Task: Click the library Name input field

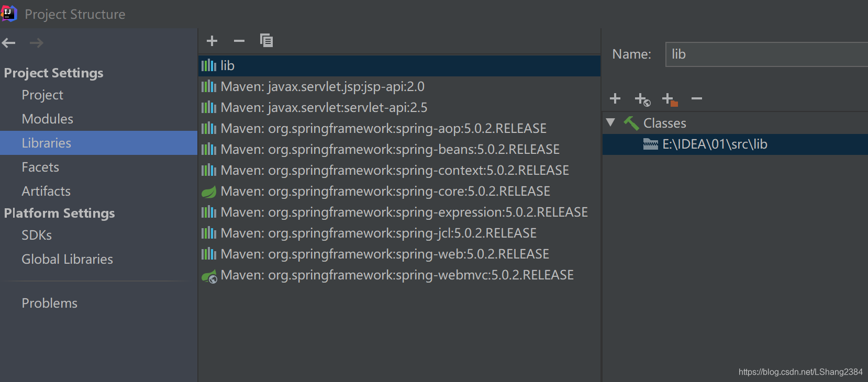Action: point(766,54)
